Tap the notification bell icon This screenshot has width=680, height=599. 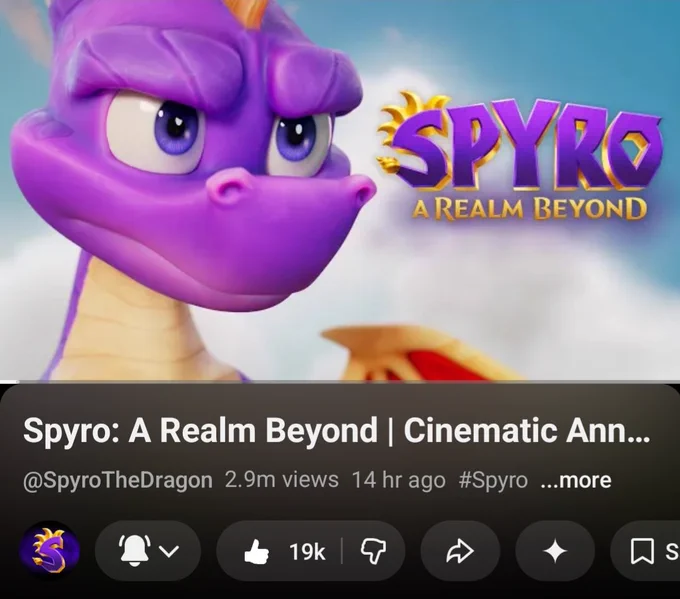(135, 550)
